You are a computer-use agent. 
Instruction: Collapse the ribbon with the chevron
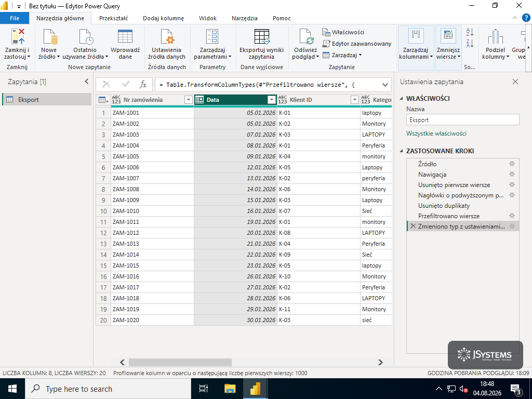(515, 18)
